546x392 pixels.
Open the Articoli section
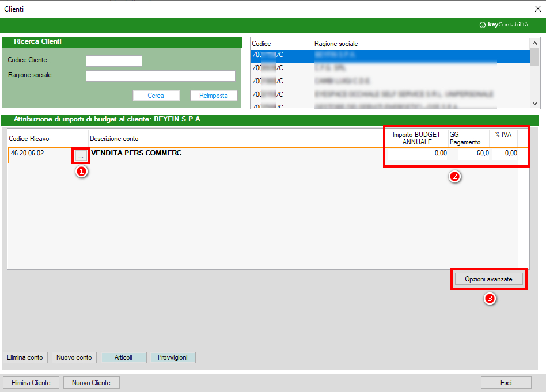point(124,357)
